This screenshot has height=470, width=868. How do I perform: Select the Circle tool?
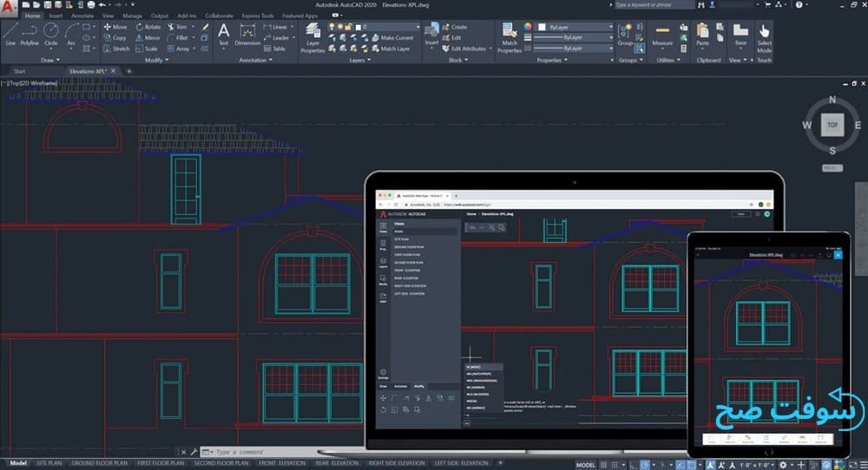tap(51, 35)
